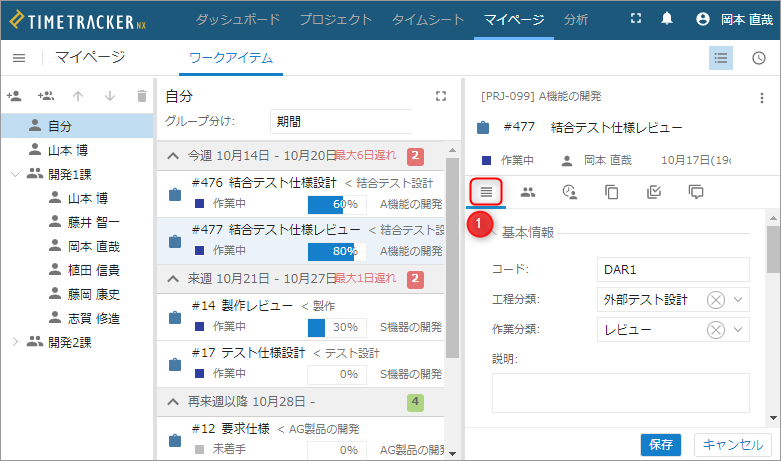Expand the 開発2課 group
The height and width of the screenshot is (461, 781).
pyautogui.click(x=15, y=342)
